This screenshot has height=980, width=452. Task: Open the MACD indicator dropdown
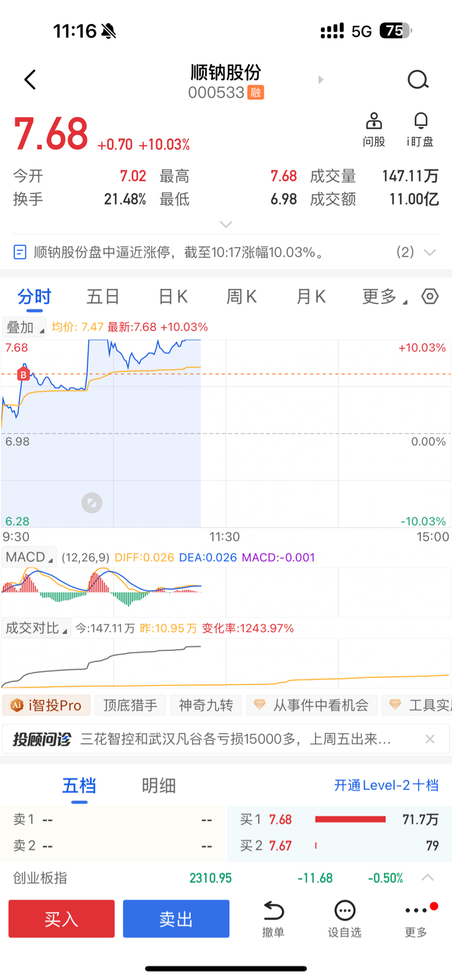point(29,557)
